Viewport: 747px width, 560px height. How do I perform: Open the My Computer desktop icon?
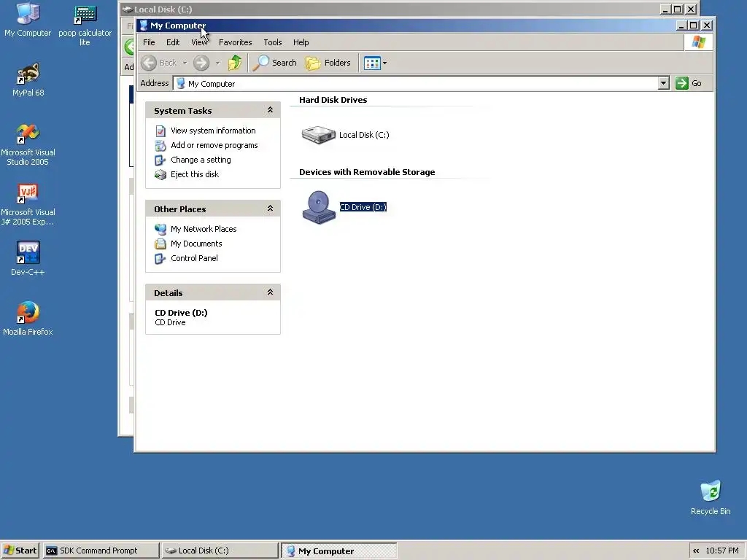(28, 20)
